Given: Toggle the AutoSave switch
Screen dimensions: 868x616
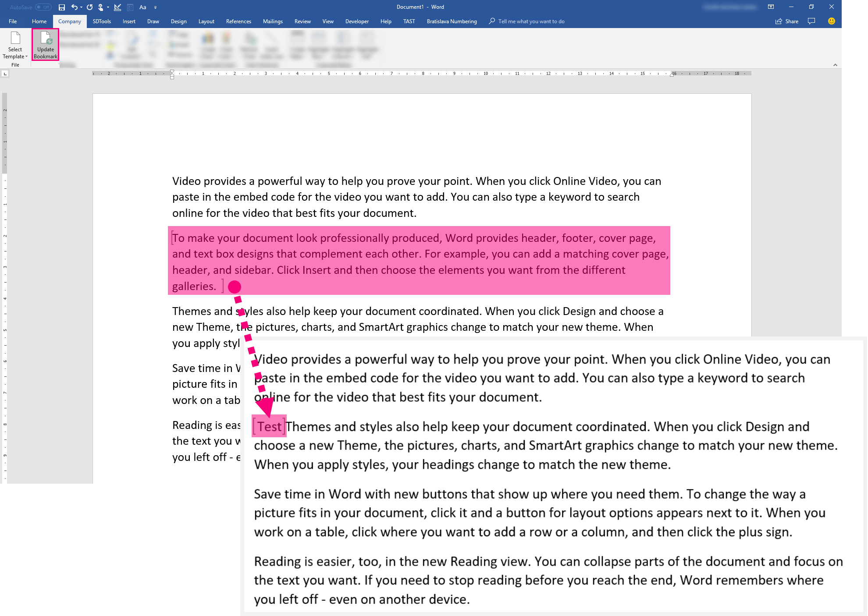Looking at the screenshot, I should click(43, 7).
